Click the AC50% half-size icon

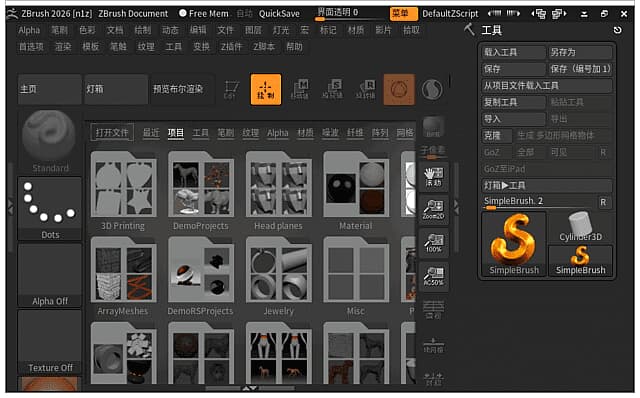coord(433,276)
